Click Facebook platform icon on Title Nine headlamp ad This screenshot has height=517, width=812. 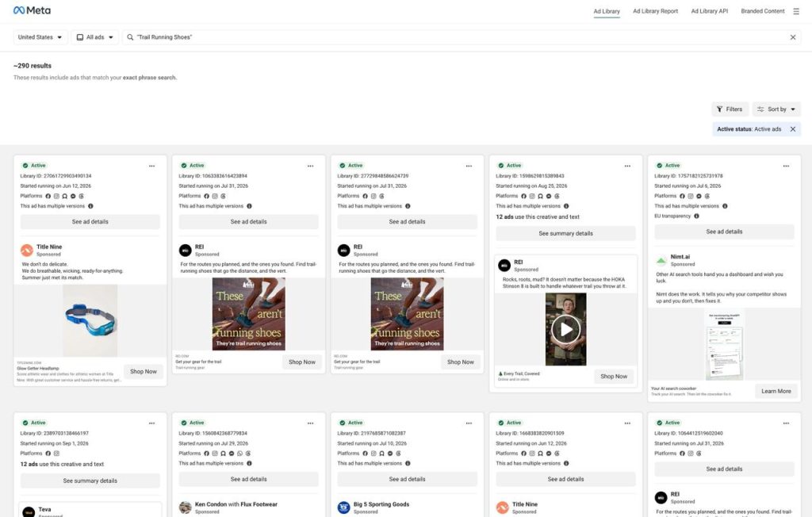(48, 197)
